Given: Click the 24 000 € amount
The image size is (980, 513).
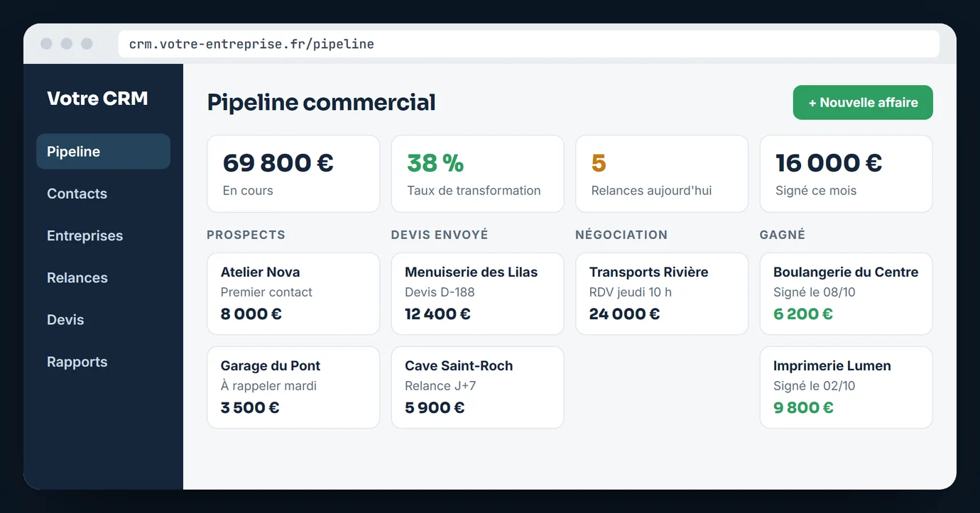Looking at the screenshot, I should 624,314.
